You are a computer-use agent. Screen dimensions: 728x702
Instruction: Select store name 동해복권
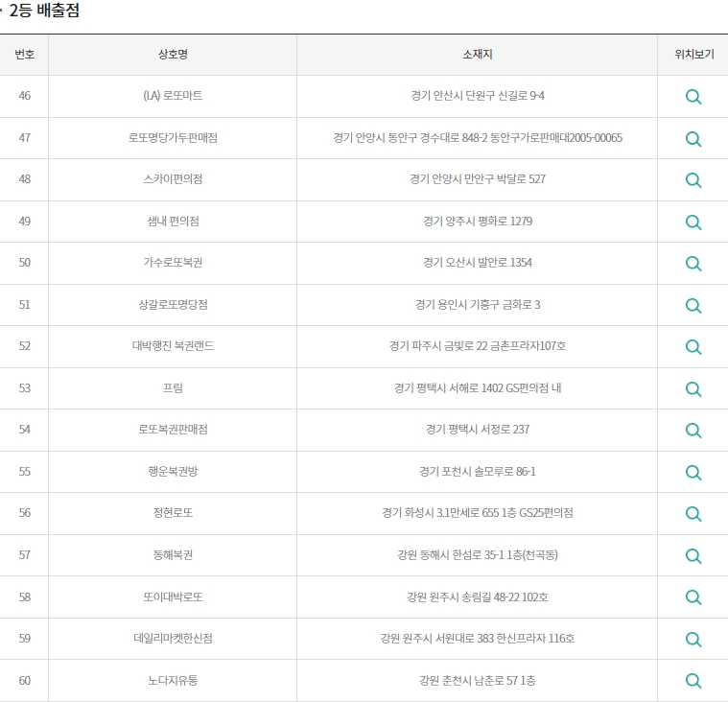173,555
